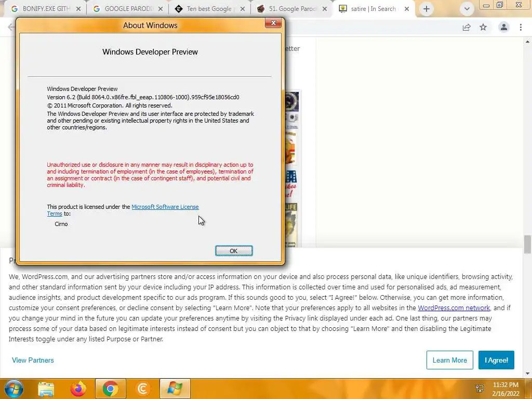Click the Chrome taskbar icon

[111, 389]
